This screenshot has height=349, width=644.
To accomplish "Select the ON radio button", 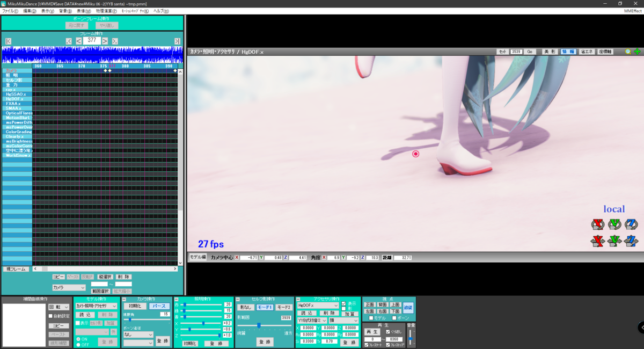I will coord(78,339).
